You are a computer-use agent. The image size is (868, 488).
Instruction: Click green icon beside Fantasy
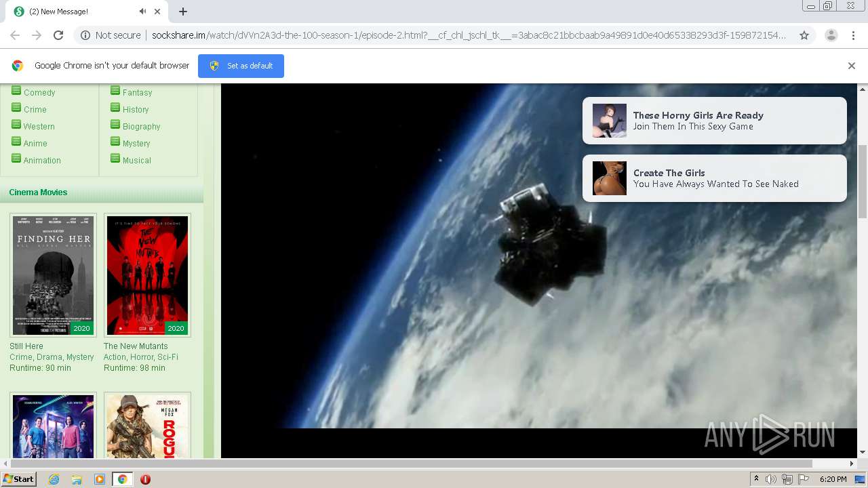(x=115, y=91)
